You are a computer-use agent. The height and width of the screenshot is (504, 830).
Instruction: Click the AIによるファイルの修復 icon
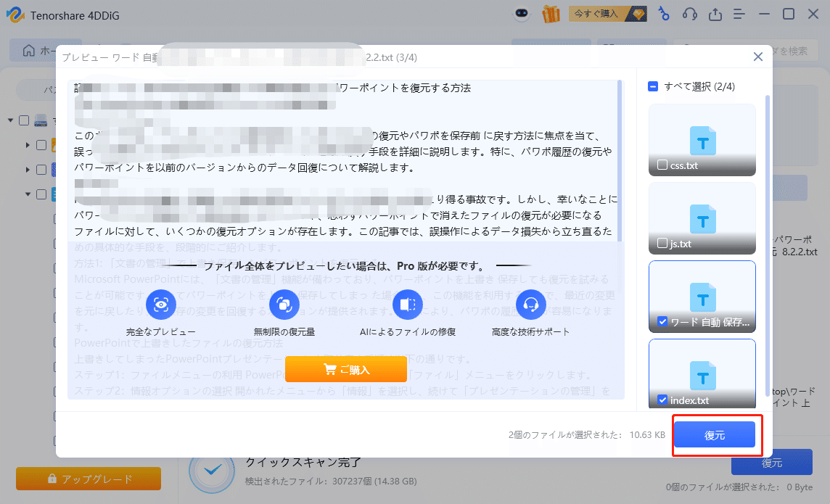pyautogui.click(x=408, y=304)
